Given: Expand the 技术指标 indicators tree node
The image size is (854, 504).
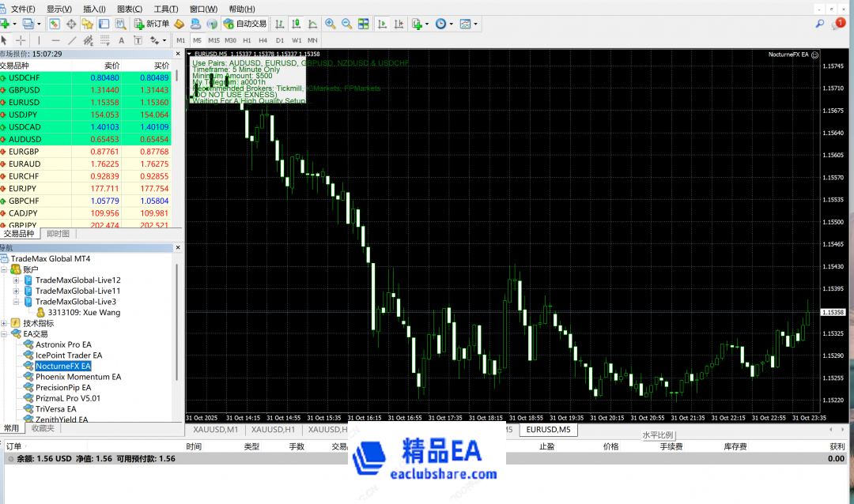Looking at the screenshot, I should tap(5, 323).
